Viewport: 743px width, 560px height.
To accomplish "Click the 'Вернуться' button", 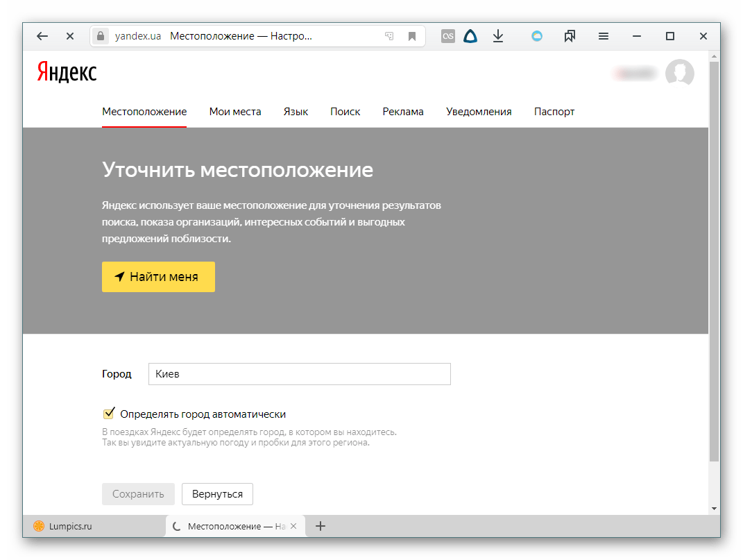I will point(217,494).
